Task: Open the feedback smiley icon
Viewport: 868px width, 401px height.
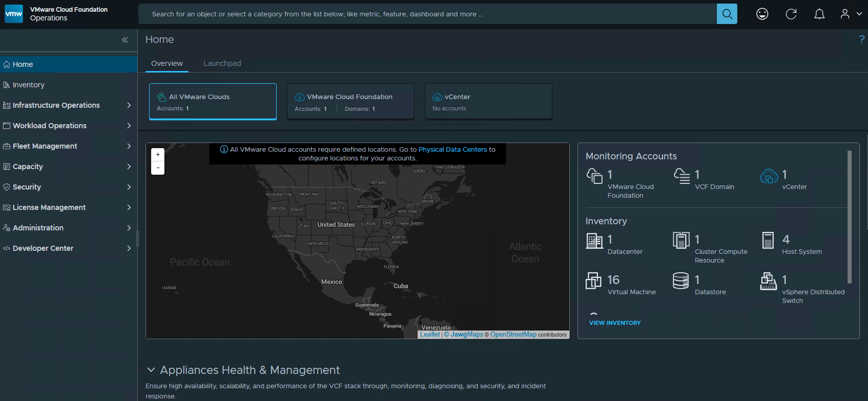Action: [x=762, y=14]
